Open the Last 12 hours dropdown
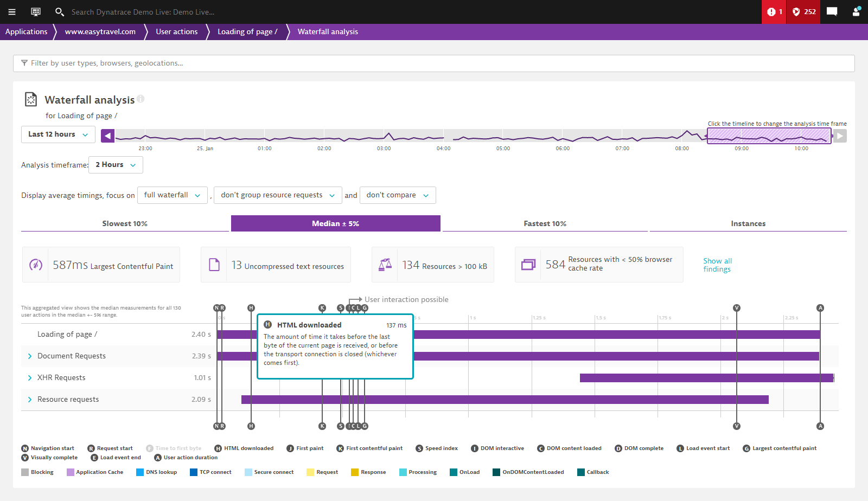 point(58,134)
